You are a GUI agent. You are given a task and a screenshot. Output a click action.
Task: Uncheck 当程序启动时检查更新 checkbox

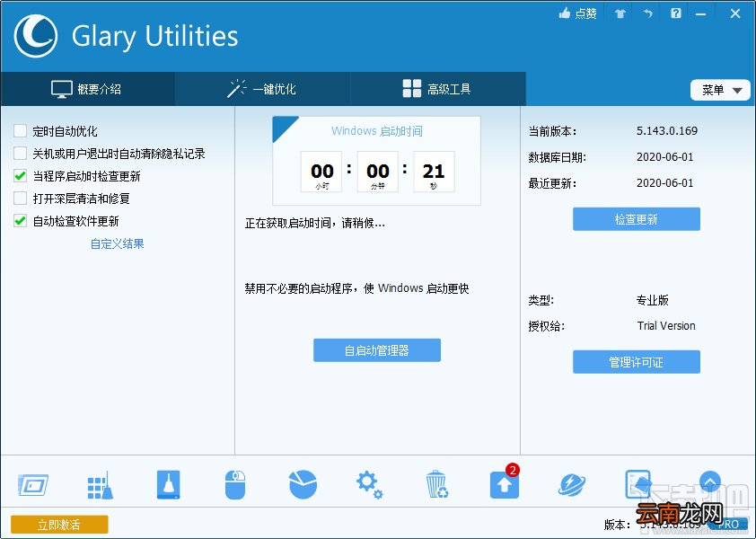pos(21,176)
